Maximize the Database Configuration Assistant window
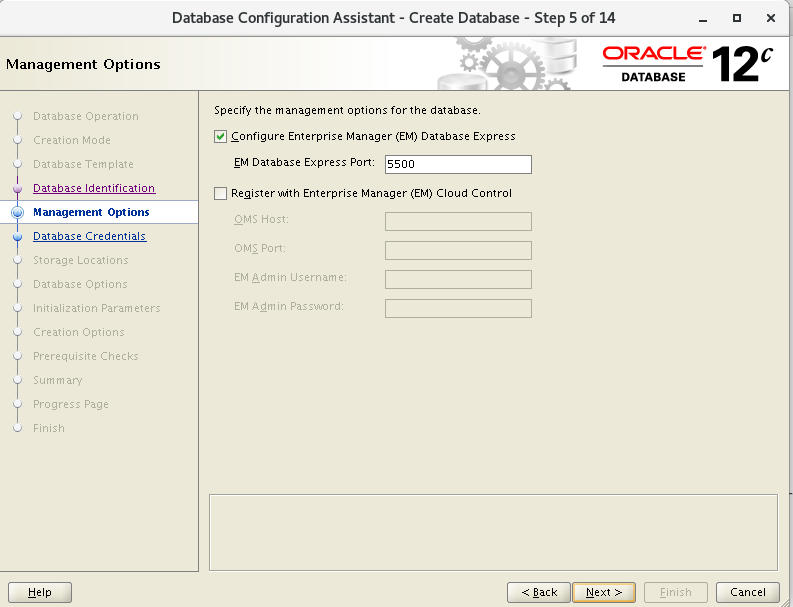 tap(737, 18)
